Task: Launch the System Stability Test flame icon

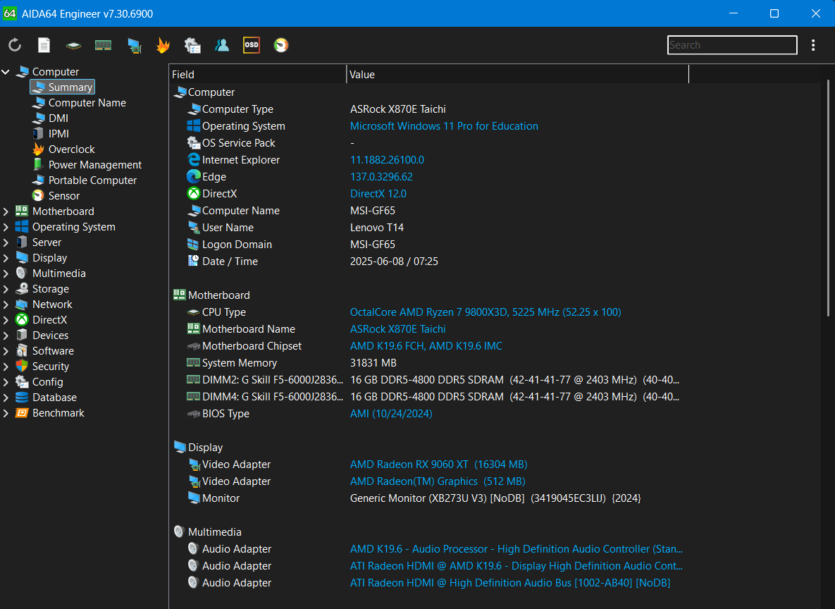Action: [163, 45]
